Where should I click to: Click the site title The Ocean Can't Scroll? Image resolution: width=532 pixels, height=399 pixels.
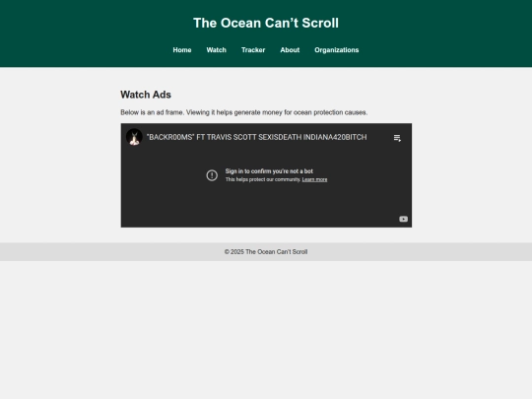[x=266, y=23]
